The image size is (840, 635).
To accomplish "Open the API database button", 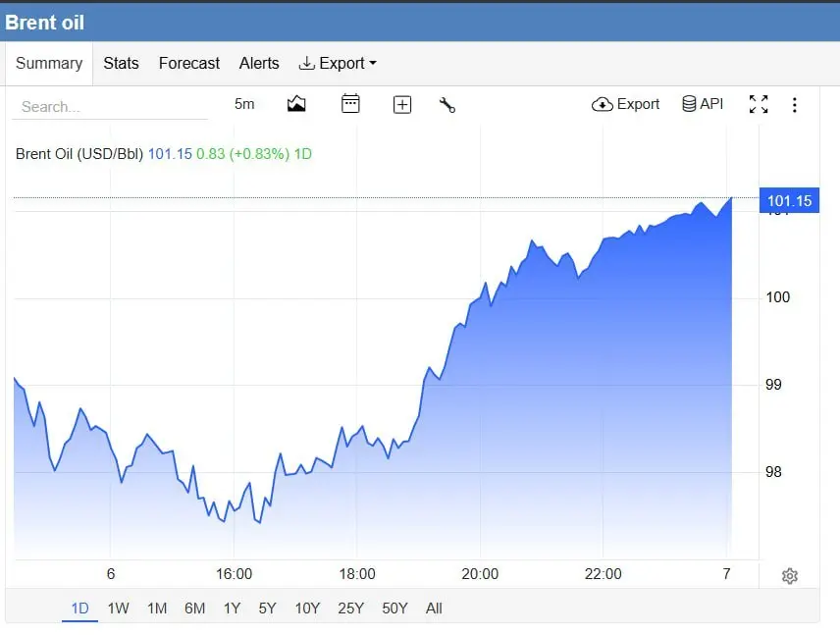I will coord(703,103).
